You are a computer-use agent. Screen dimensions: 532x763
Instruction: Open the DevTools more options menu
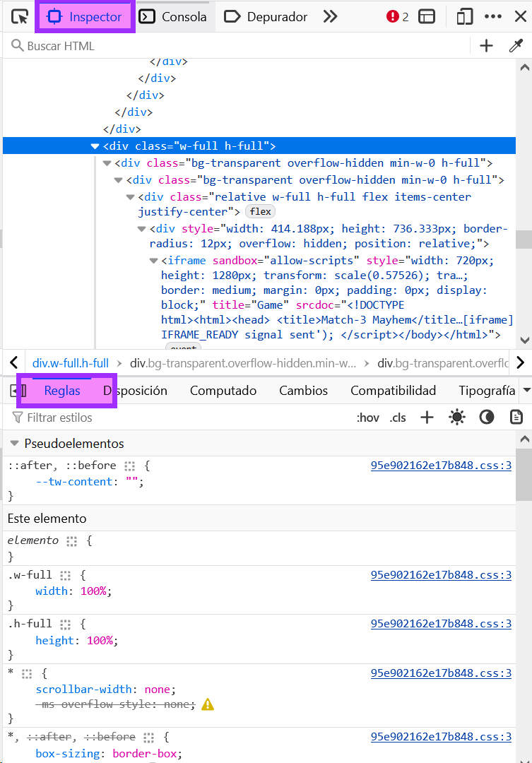(493, 17)
